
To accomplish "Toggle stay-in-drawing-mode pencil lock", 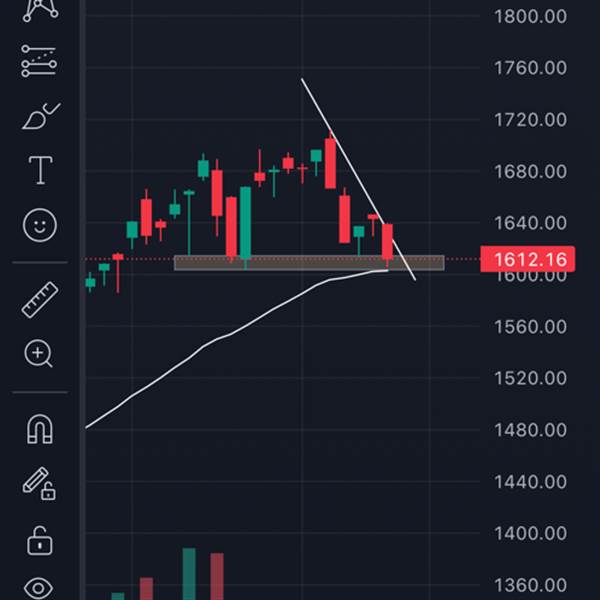I will [x=39, y=484].
